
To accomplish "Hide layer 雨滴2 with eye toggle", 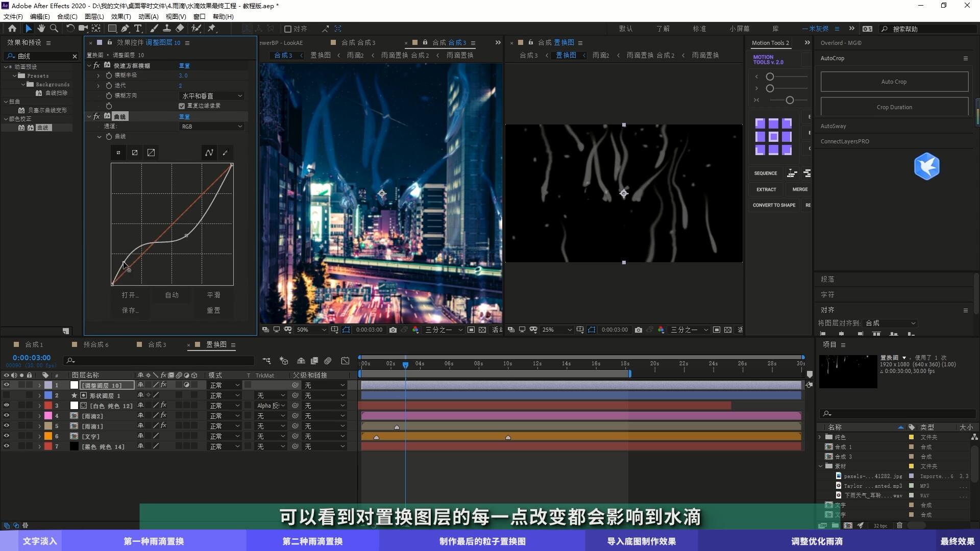I will 6,416.
